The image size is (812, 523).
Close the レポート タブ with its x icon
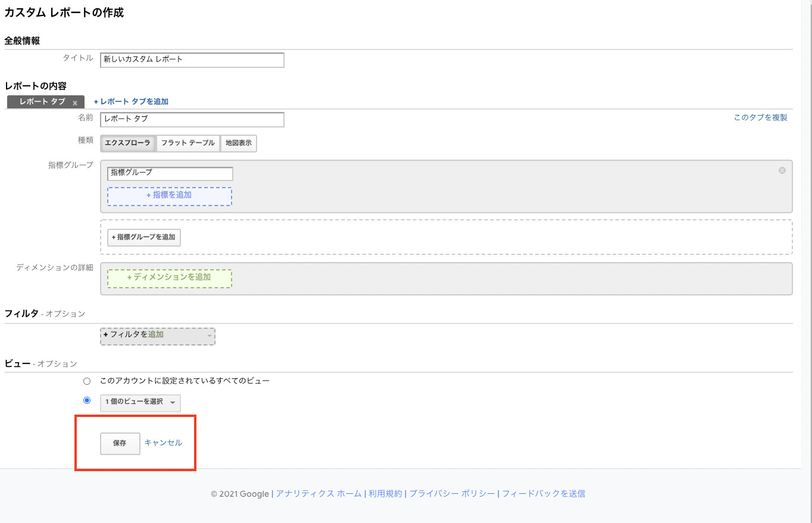click(x=75, y=102)
